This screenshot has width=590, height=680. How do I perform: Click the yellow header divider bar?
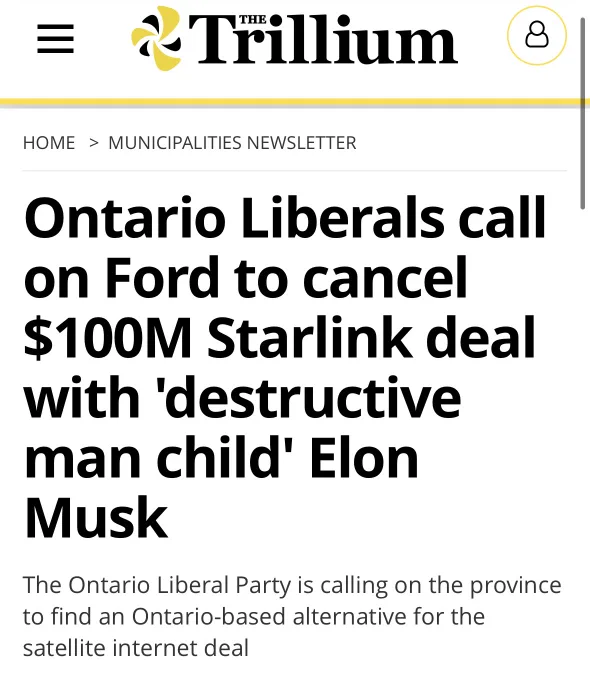295,102
